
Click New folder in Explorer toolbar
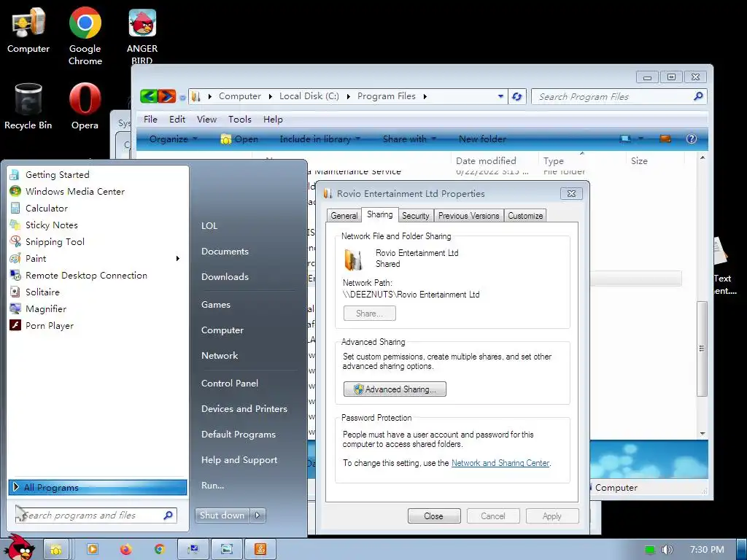coord(482,139)
